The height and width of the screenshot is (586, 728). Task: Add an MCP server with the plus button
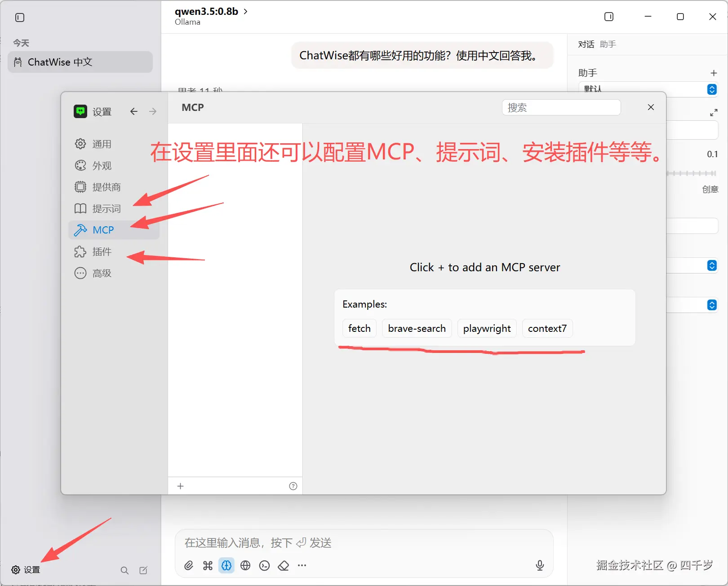pos(180,486)
